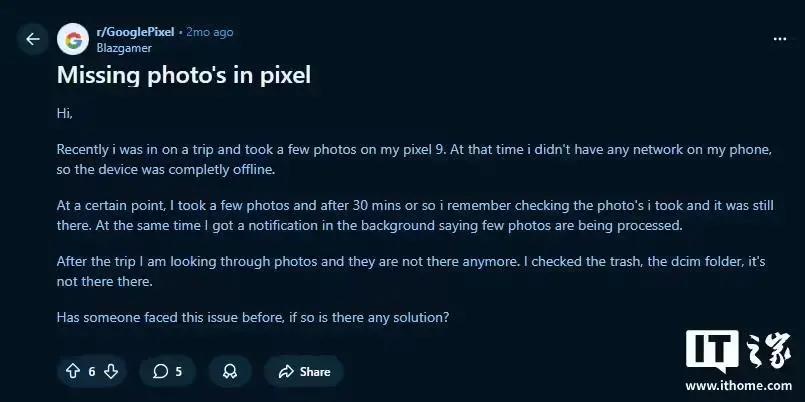This screenshot has width=805, height=402.
Task: Downvote the Missing photo's post
Action: point(111,371)
